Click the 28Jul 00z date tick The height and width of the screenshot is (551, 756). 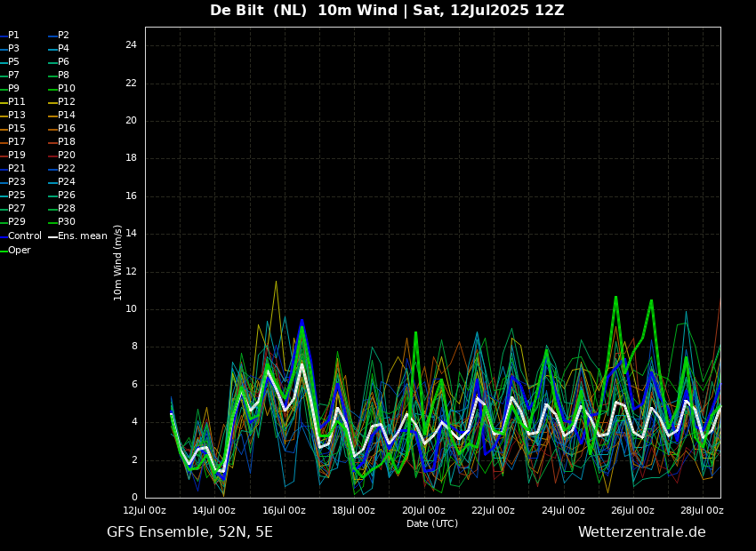click(x=701, y=510)
